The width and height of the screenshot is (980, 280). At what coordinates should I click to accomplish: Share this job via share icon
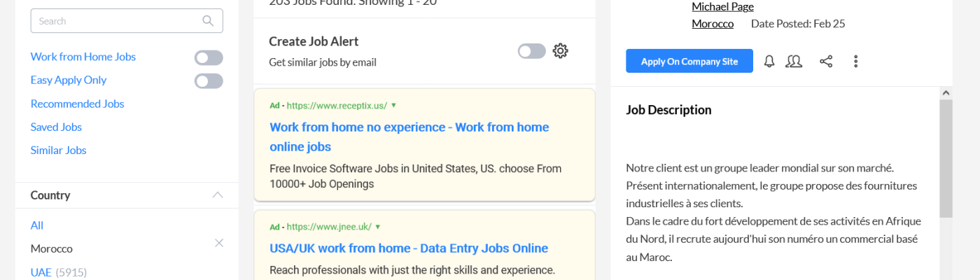(x=826, y=62)
